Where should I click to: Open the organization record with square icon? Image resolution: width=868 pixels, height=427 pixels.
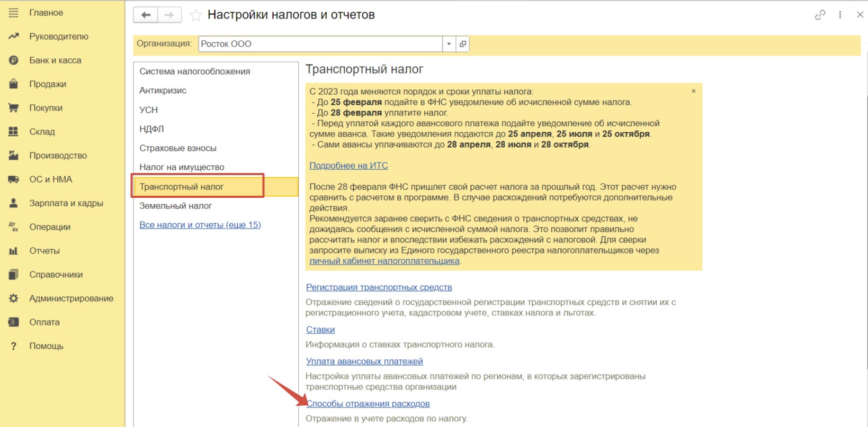pyautogui.click(x=463, y=44)
